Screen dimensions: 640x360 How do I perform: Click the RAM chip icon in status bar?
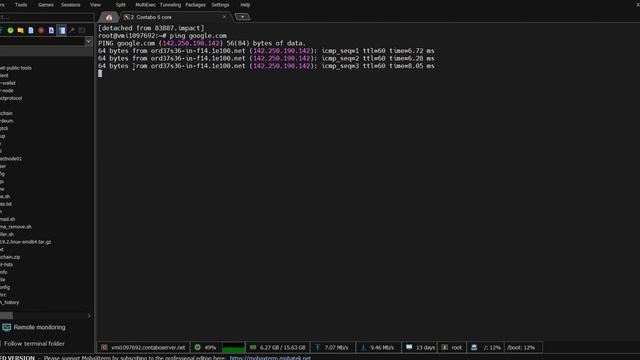(x=253, y=347)
